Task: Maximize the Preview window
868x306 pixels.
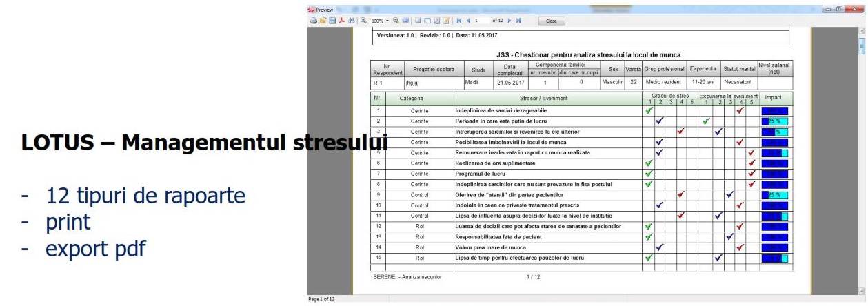Action: click(x=840, y=9)
